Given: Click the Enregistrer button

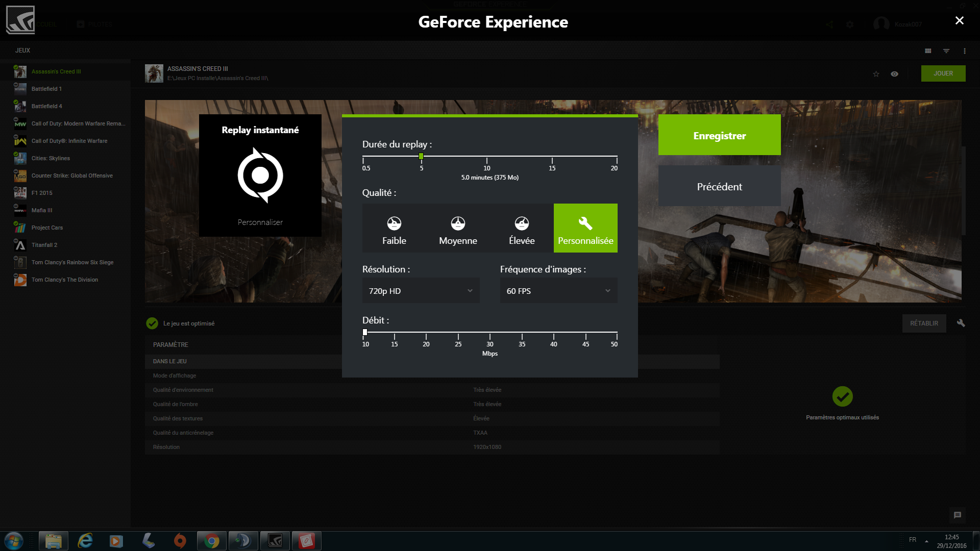Looking at the screenshot, I should pyautogui.click(x=719, y=135).
